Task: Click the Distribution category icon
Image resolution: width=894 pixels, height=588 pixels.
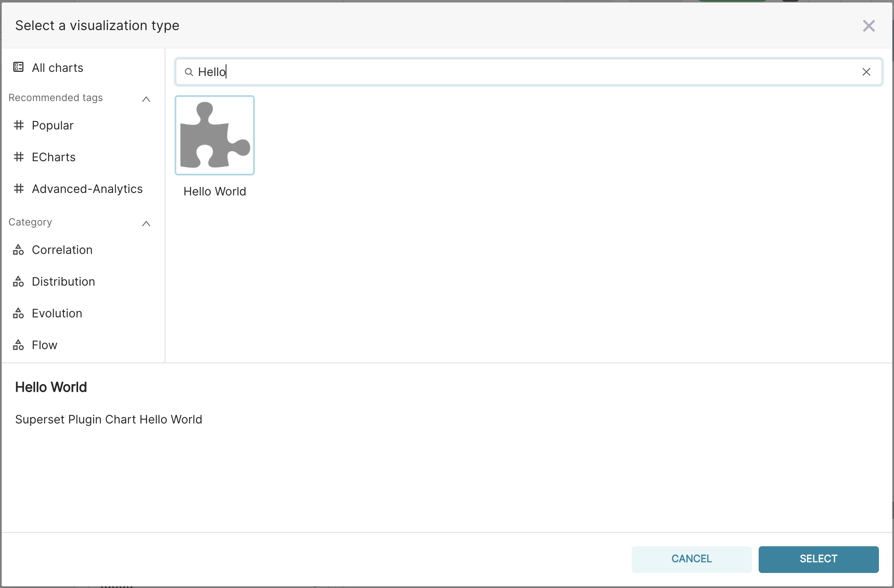Action: click(x=18, y=281)
